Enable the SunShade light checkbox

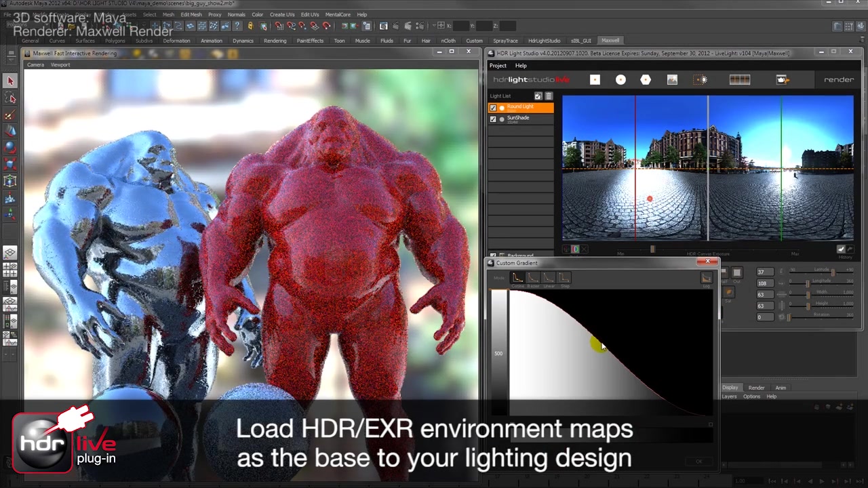click(x=493, y=119)
